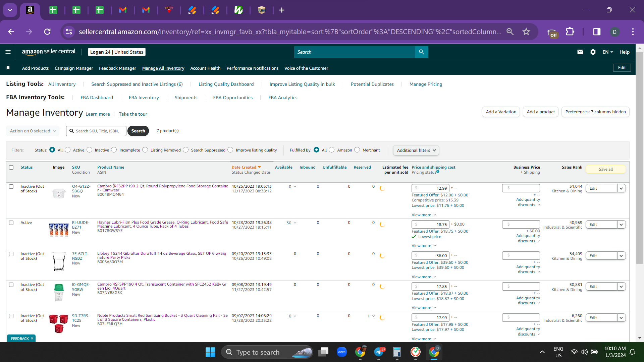Sort by the Date Created column header
The width and height of the screenshot is (644, 362).
click(x=244, y=167)
